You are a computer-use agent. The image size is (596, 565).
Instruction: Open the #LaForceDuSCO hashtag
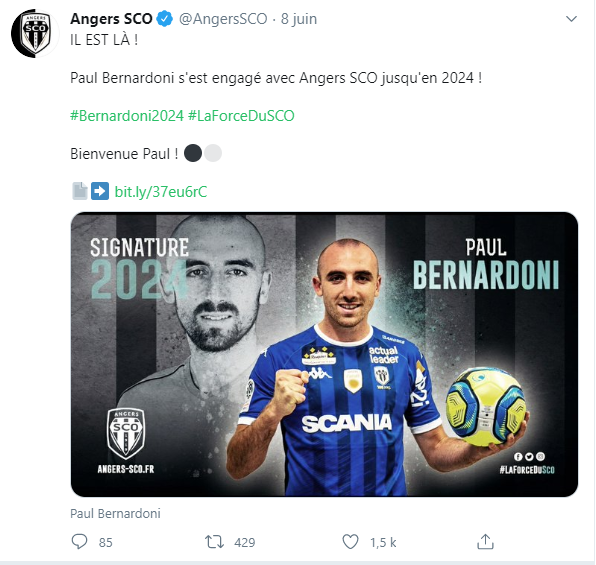point(241,116)
